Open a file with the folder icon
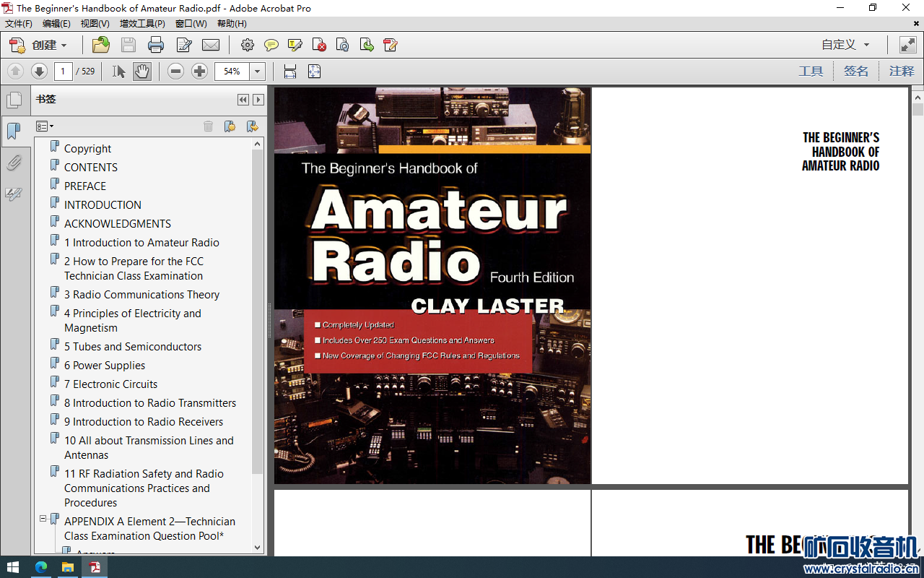The width and height of the screenshot is (924, 578). pos(101,45)
